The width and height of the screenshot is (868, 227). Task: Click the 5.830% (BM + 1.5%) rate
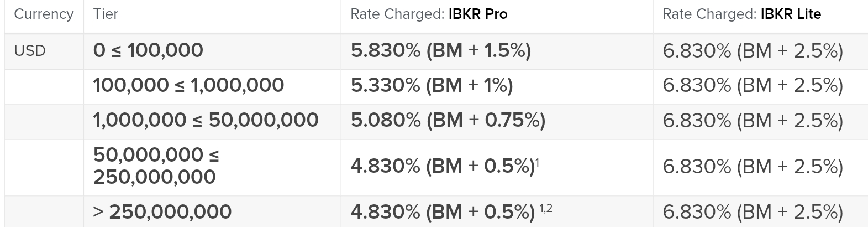click(440, 51)
